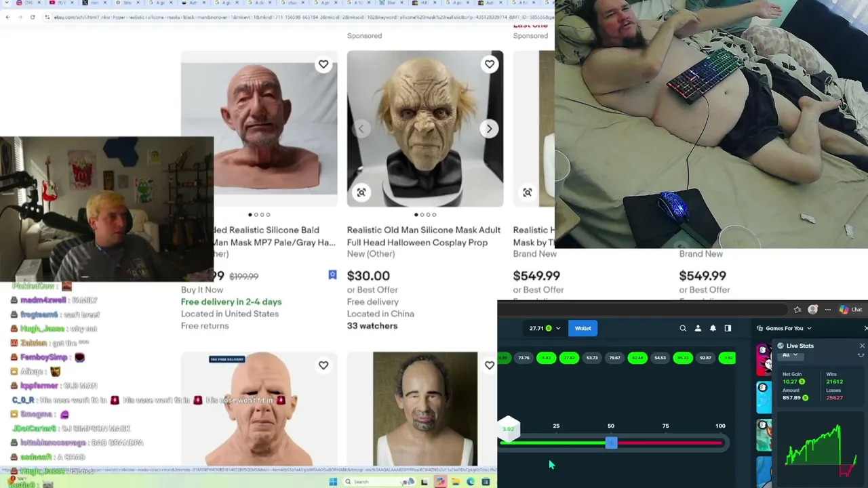Select the 27.82 past result pill

[569, 358]
